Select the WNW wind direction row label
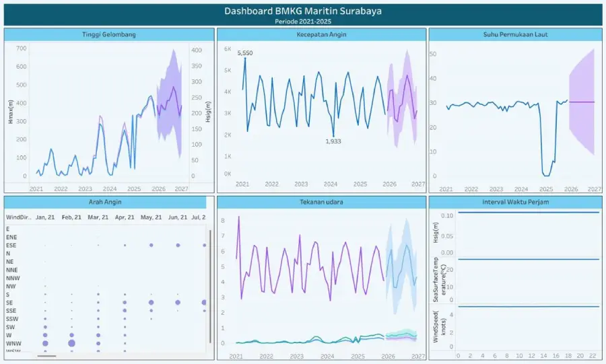This screenshot has height=364, width=606. [x=13, y=344]
